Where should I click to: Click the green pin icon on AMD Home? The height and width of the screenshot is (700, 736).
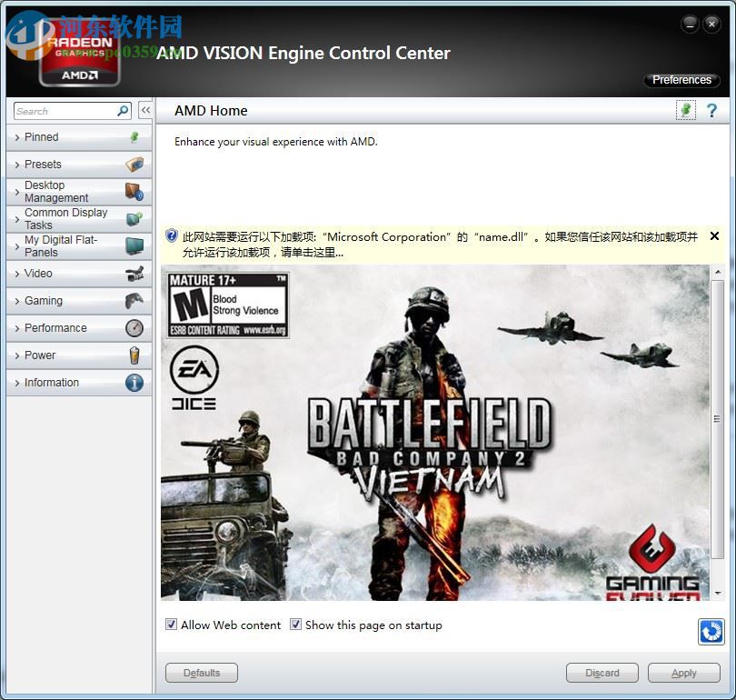(x=686, y=110)
